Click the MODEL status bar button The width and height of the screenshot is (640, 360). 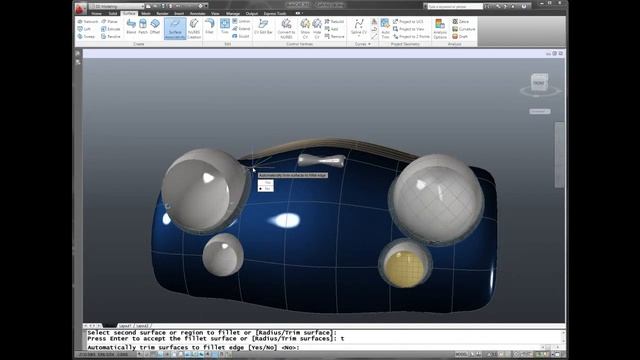point(461,354)
